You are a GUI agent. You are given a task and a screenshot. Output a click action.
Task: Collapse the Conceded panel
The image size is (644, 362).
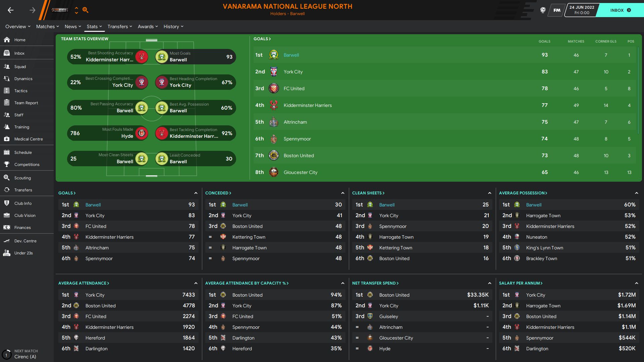[342, 193]
